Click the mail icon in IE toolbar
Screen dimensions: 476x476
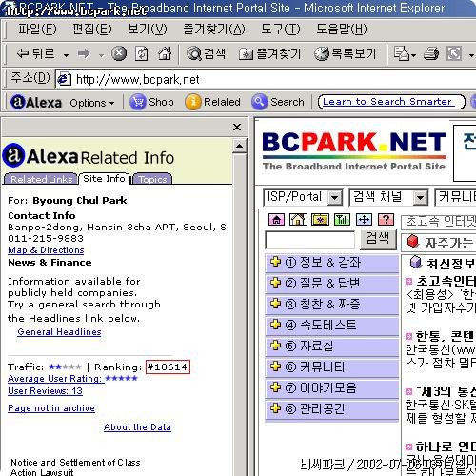click(402, 53)
